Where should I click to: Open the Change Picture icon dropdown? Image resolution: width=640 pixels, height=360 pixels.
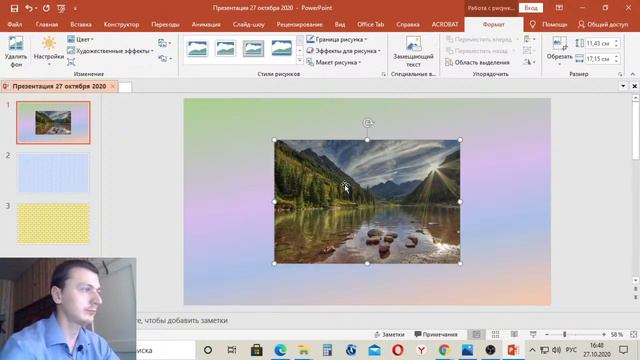164,43
